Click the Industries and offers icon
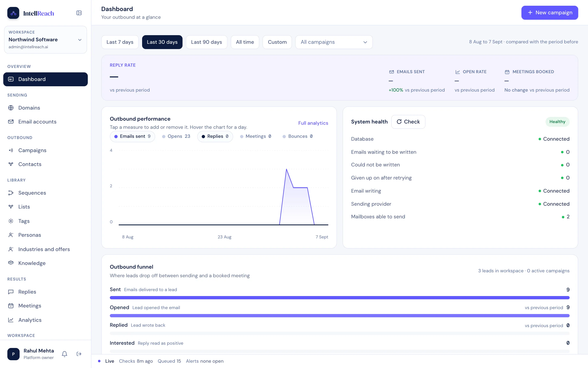The image size is (588, 368). point(11,249)
